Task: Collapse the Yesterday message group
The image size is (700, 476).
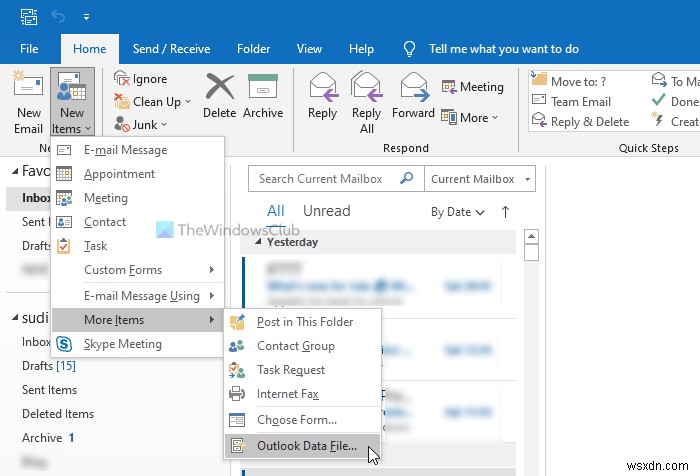Action: 258,242
